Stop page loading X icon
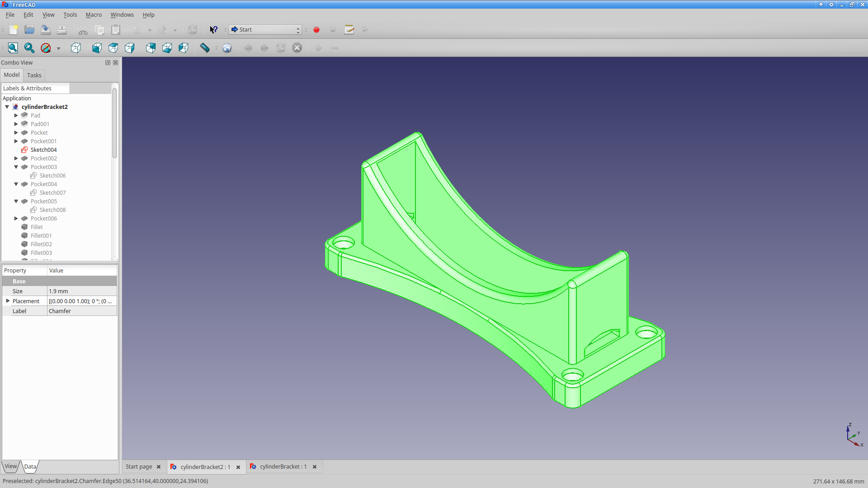868x488 pixels. [297, 48]
